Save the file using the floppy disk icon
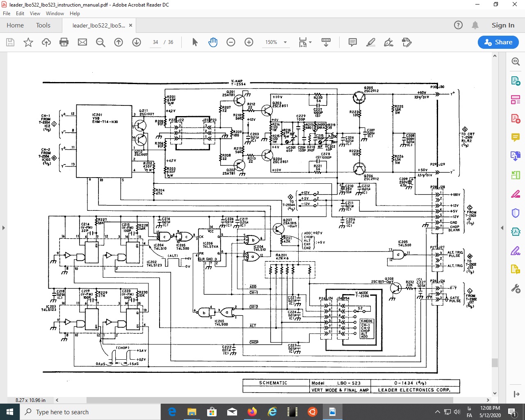 coord(10,42)
